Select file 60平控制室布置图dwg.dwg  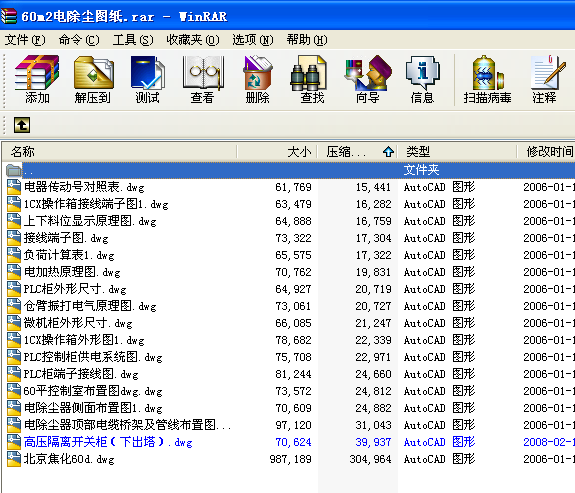93,391
